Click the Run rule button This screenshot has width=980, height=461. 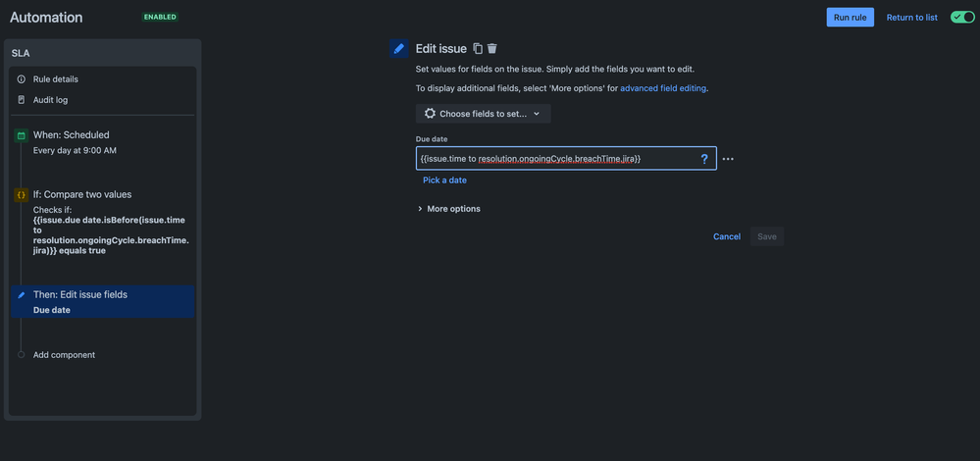(850, 18)
